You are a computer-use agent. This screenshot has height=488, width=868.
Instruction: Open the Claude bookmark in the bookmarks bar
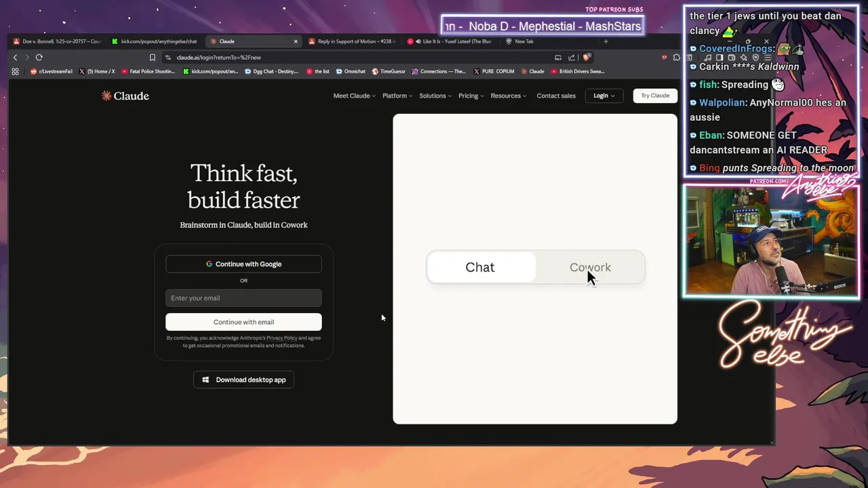pos(532,71)
